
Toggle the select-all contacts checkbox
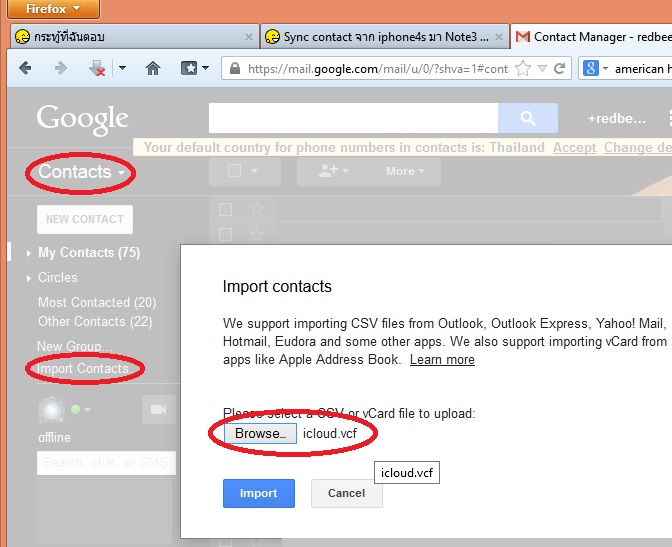click(x=234, y=171)
